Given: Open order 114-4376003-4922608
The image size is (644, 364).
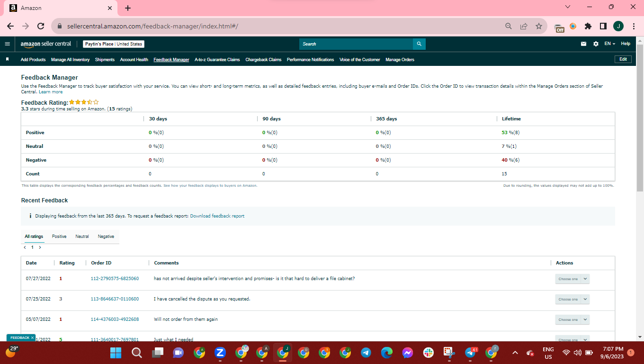Looking at the screenshot, I should pos(115,319).
